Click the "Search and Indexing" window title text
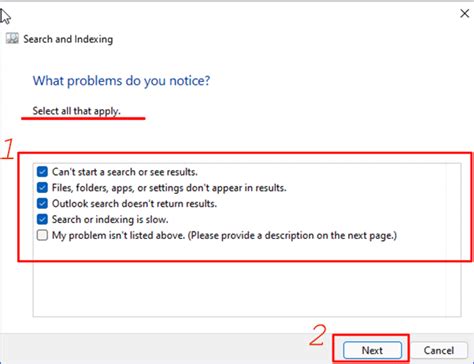 pyautogui.click(x=68, y=39)
